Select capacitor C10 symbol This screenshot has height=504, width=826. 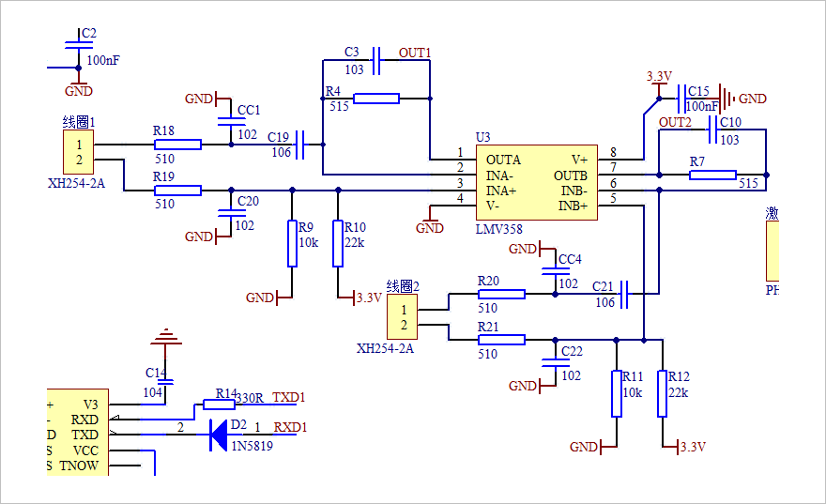[712, 129]
